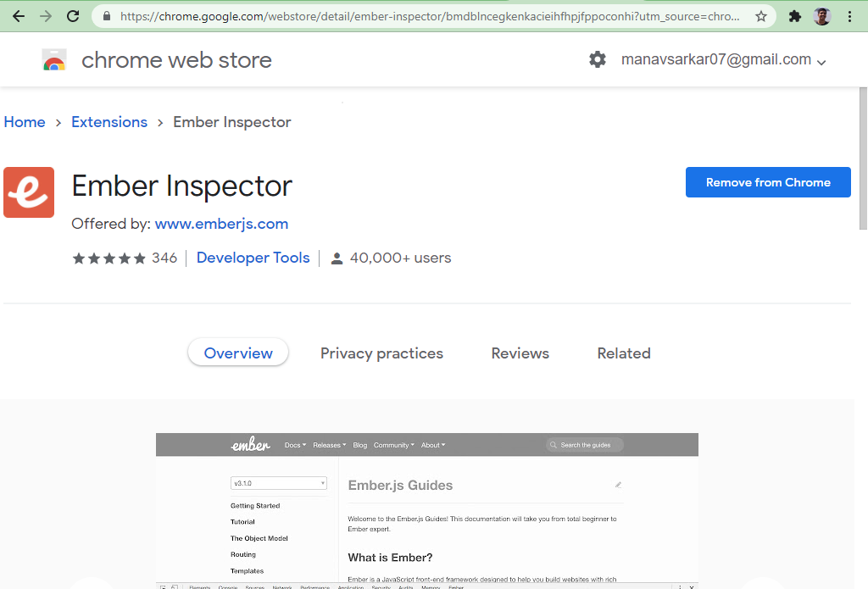
Task: Click the Ember Inspector logo icon
Action: point(29,192)
